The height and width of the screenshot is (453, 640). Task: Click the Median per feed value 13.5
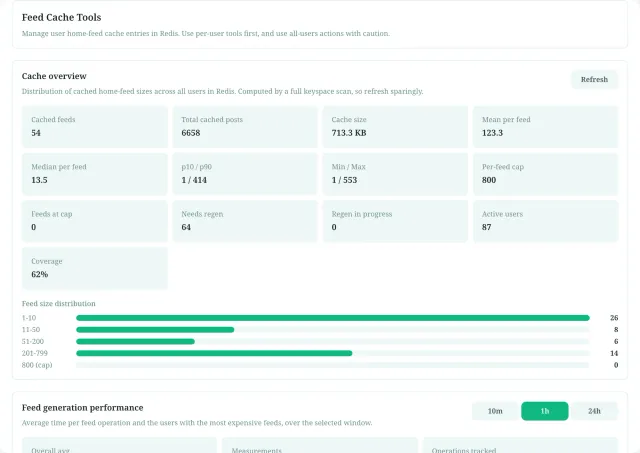coord(39,180)
